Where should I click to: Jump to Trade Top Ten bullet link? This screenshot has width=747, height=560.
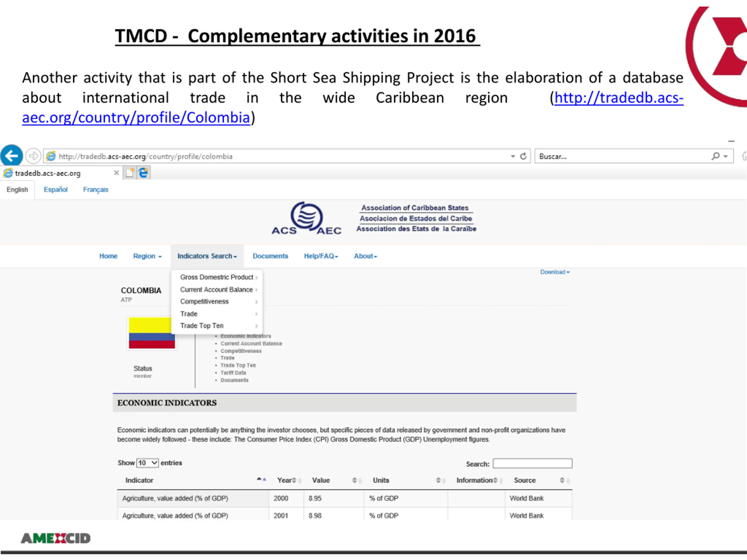(x=238, y=365)
